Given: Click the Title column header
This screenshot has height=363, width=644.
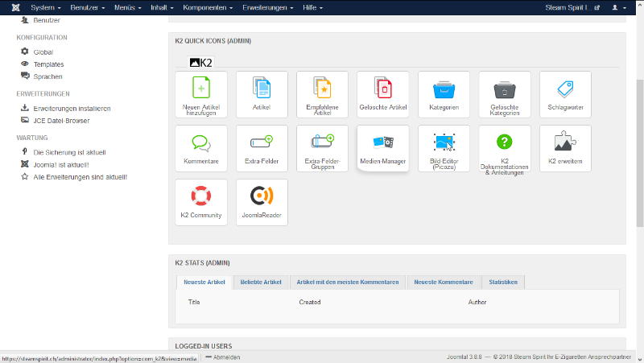Looking at the screenshot, I should 194,302.
